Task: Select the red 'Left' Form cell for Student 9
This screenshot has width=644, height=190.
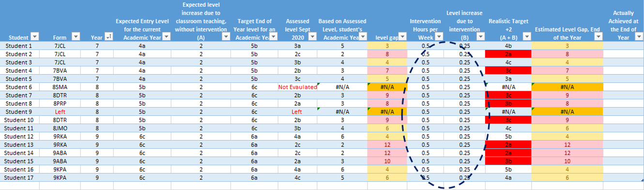Action: coord(60,112)
